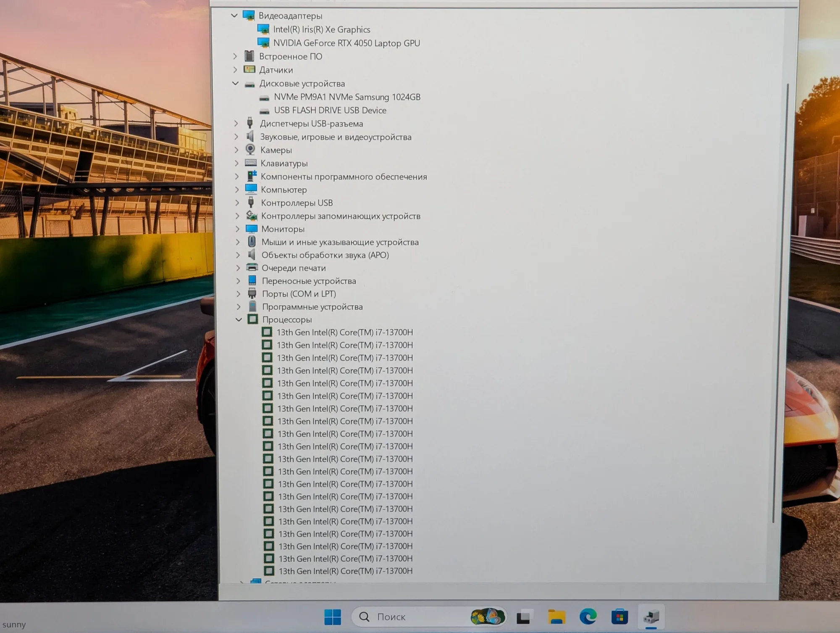Select the first i7-13700H processor entry
The image size is (840, 633).
pyautogui.click(x=344, y=332)
